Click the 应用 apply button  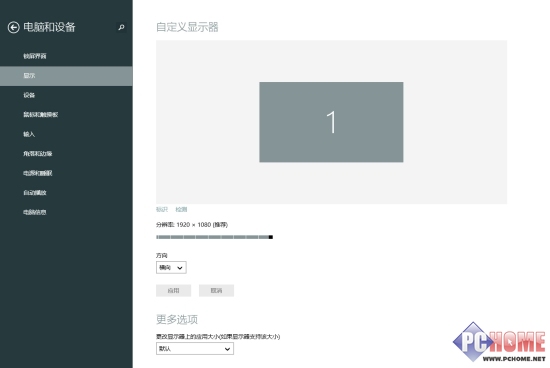coord(174,290)
